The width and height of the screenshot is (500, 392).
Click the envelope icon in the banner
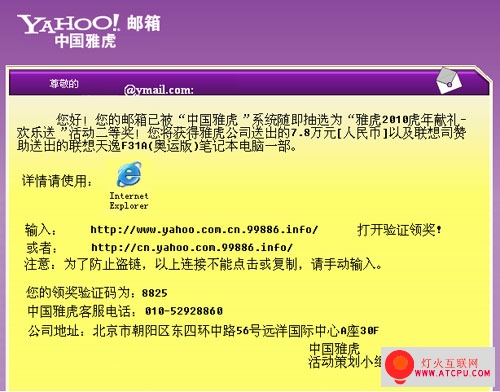point(449,80)
